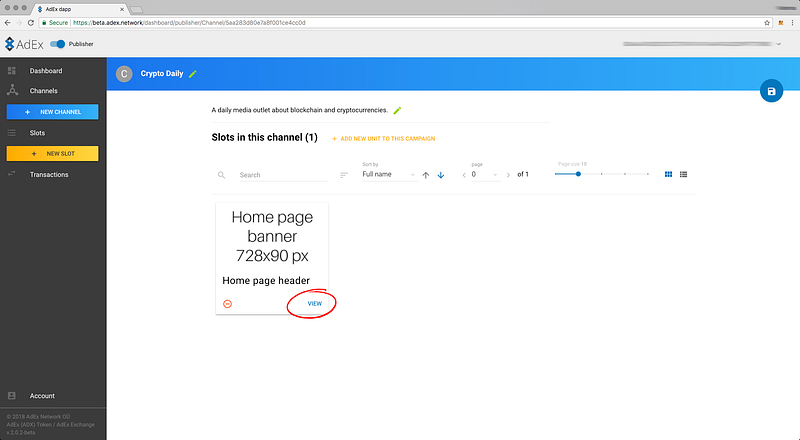
Task: Toggle the Publisher mode switch
Action: point(58,44)
